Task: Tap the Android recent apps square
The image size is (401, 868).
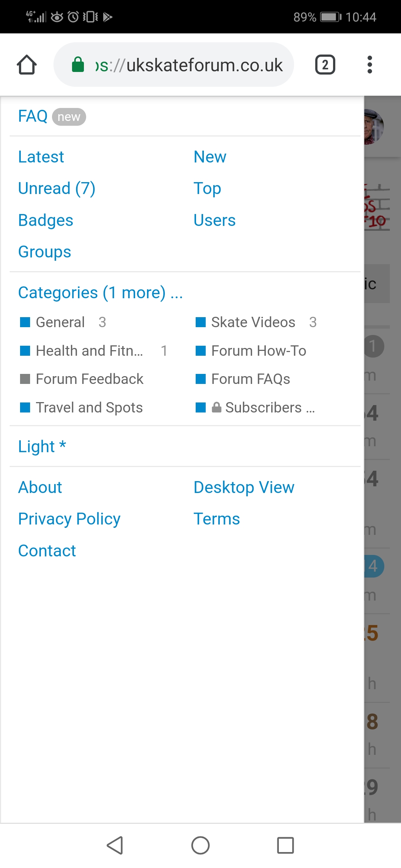Action: point(285,845)
